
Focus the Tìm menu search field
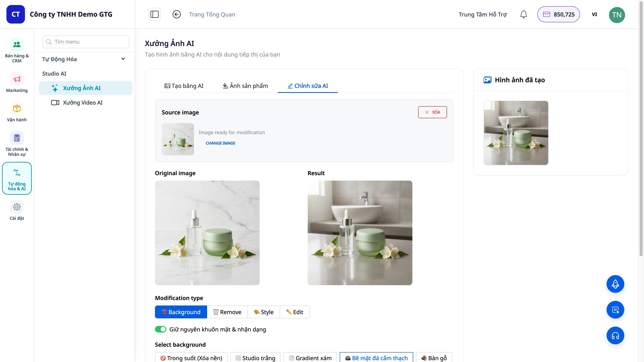point(86,42)
